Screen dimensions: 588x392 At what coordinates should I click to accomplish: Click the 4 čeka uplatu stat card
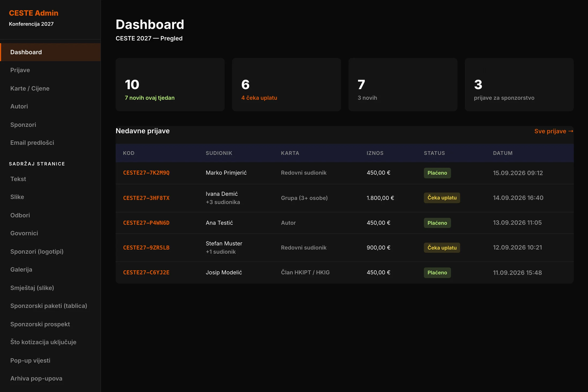tap(287, 84)
